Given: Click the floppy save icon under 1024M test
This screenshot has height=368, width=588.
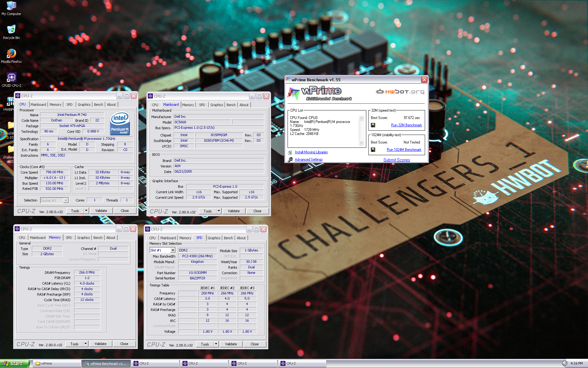Looking at the screenshot, I should coord(373,150).
